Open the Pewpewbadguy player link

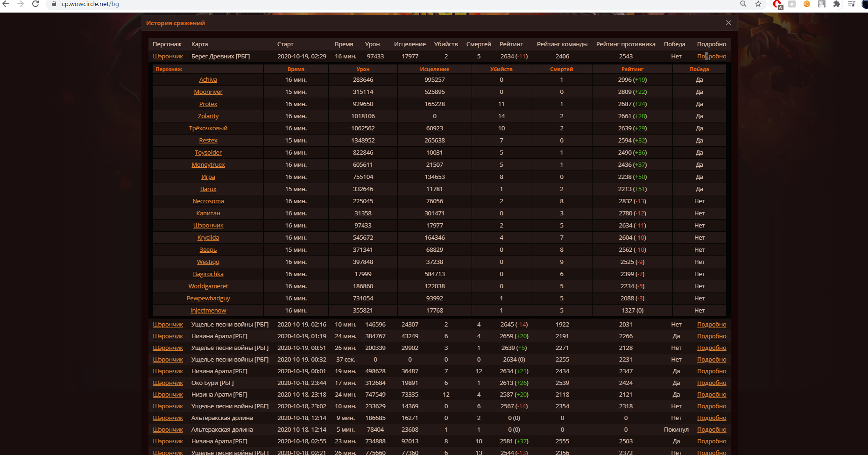pyautogui.click(x=208, y=299)
